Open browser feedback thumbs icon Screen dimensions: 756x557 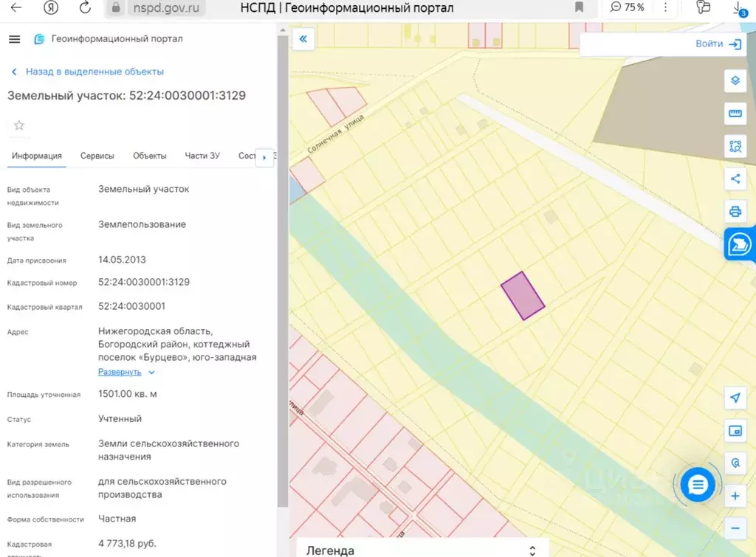coord(703,7)
